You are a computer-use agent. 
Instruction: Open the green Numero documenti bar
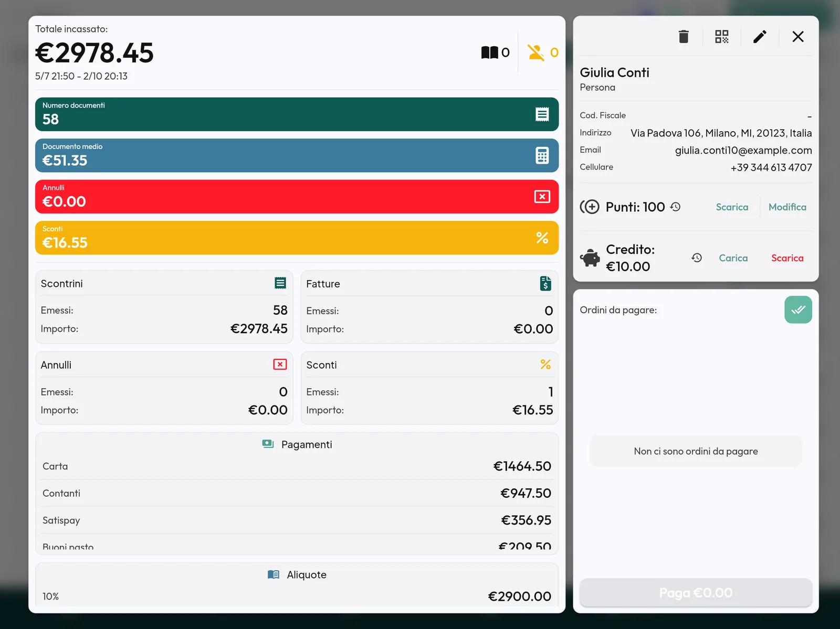297,114
